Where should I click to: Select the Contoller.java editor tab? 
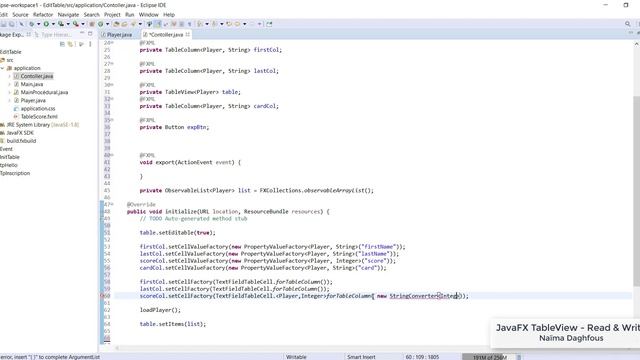pos(166,35)
